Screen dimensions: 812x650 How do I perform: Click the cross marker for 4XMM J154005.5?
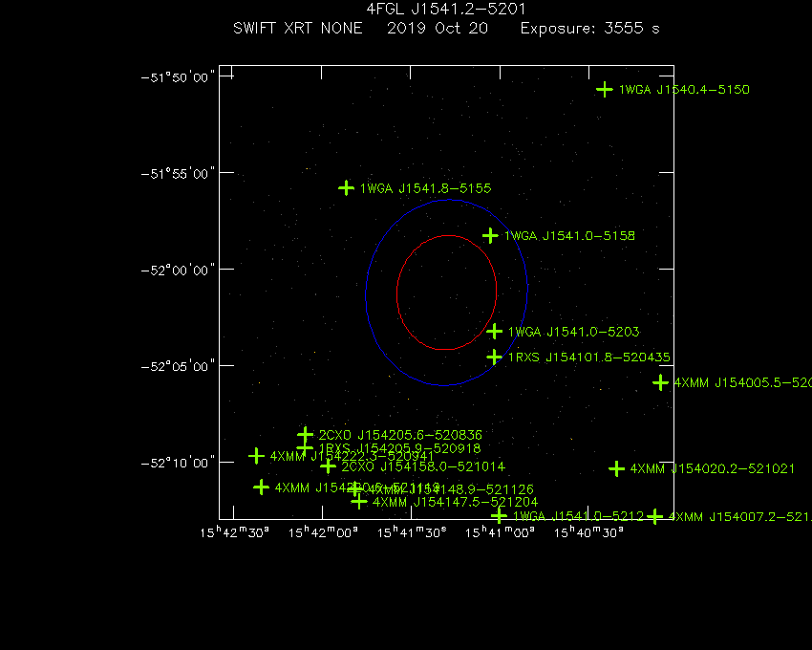click(660, 383)
